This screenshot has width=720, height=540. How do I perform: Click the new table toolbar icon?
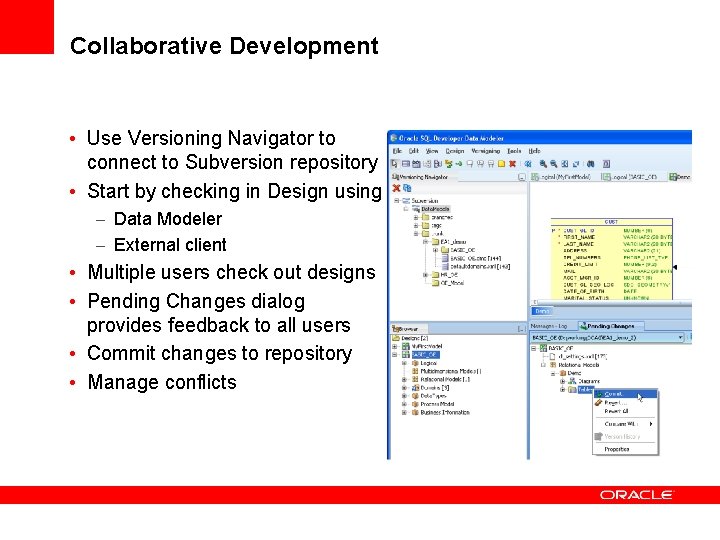point(406,163)
